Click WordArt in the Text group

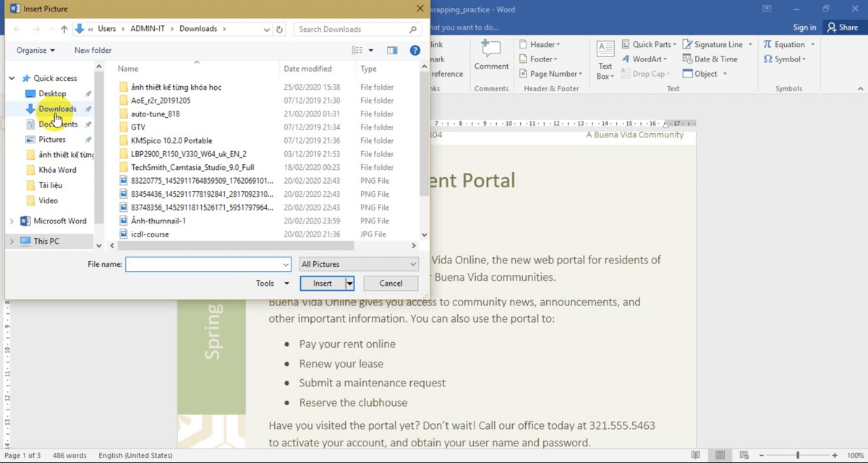(x=644, y=59)
